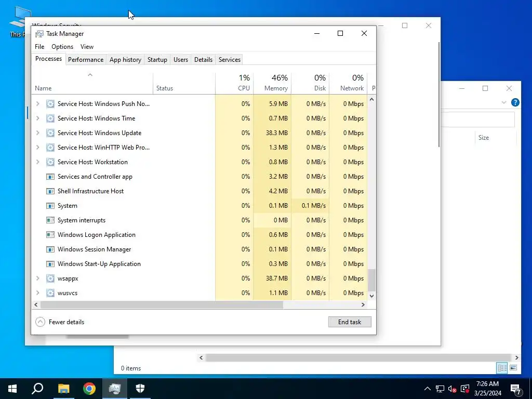Sort by the Name column header
The height and width of the screenshot is (399, 532).
(92, 84)
